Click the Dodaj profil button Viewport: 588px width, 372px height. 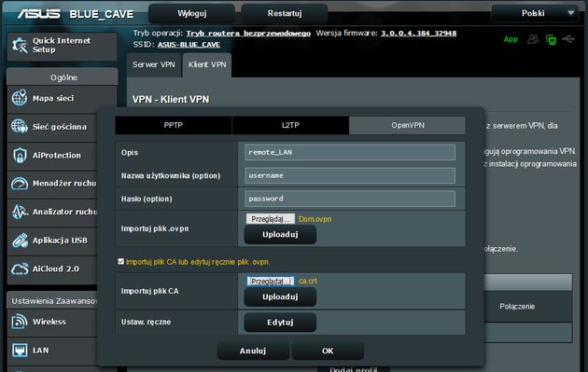353,368
